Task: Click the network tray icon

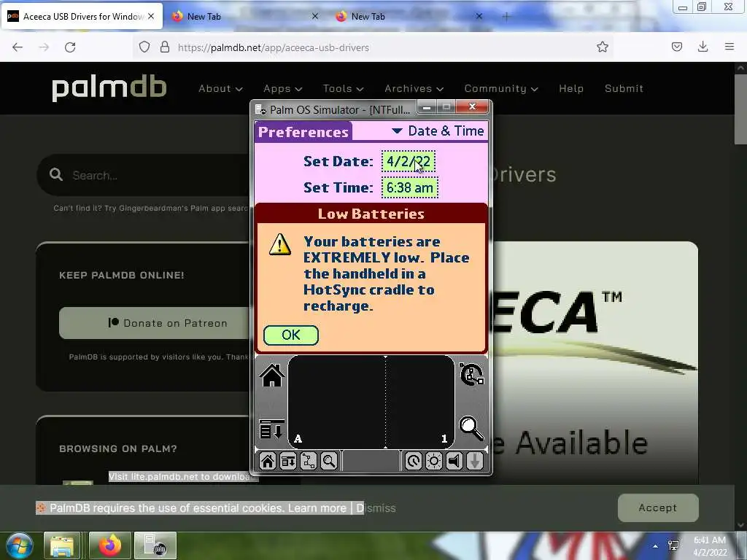Action: tap(673, 545)
